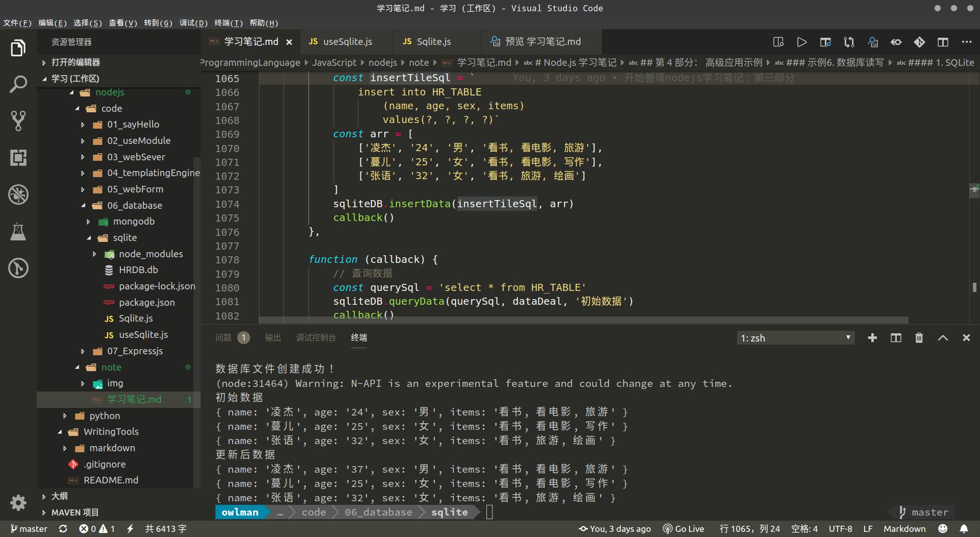Expand the 07_Expressjs folder
Viewport: 980px width, 537px height.
click(x=83, y=351)
